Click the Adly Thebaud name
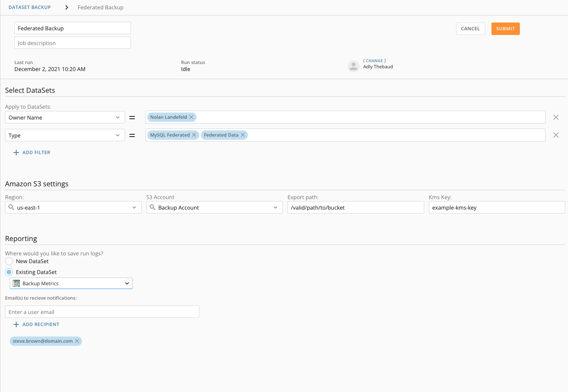568x392 pixels. (378, 67)
